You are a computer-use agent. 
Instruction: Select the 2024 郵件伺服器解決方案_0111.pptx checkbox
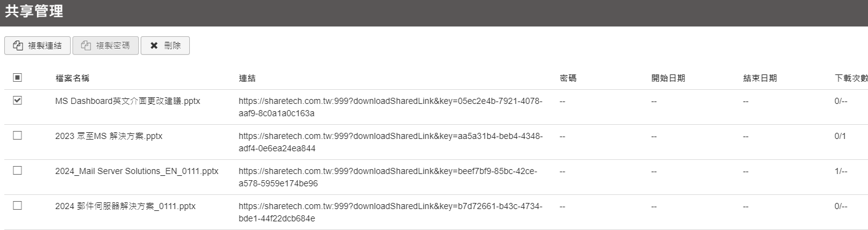tap(17, 206)
